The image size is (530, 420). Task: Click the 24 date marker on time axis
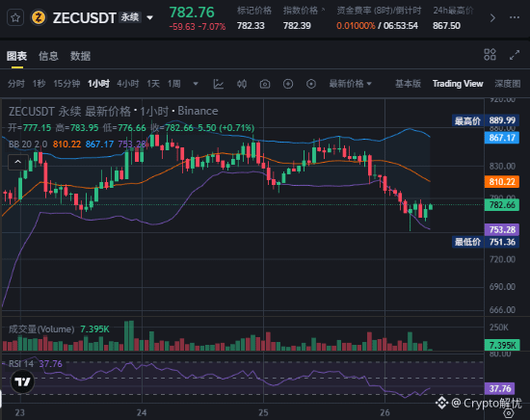tap(142, 412)
